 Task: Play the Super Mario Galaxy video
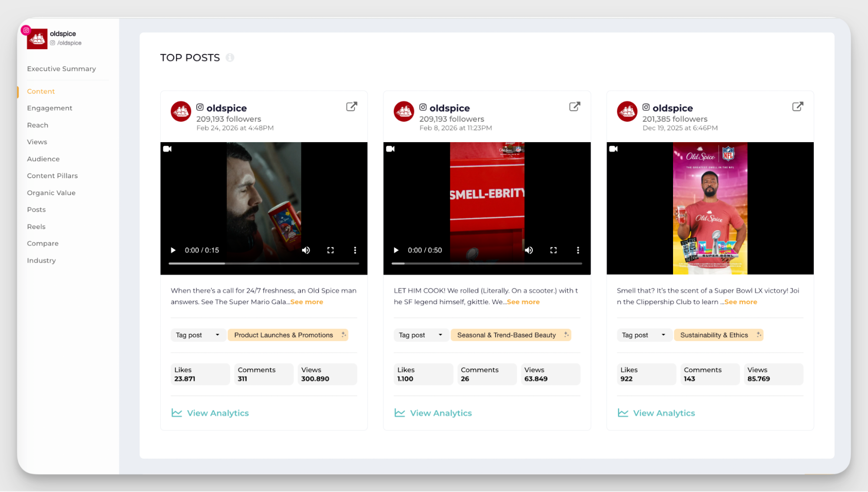pyautogui.click(x=173, y=250)
